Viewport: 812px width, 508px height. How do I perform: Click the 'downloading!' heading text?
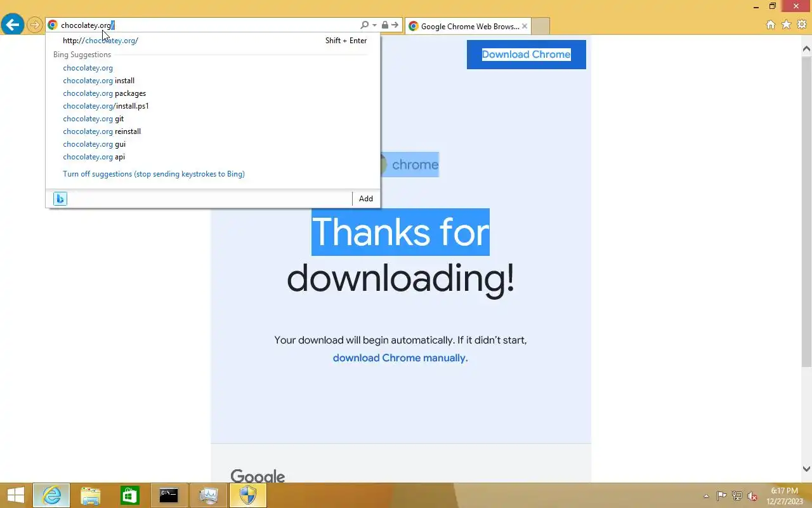point(400,279)
